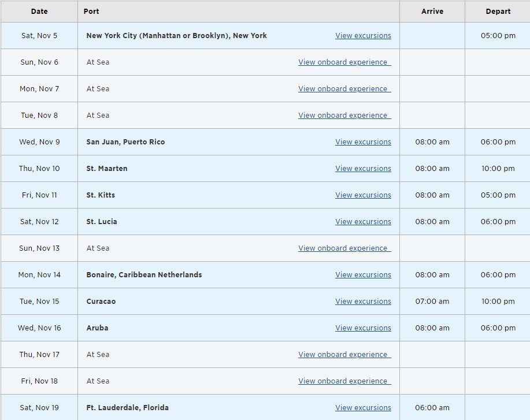
Task: Open View excursions for Bonaire
Action: tap(363, 275)
